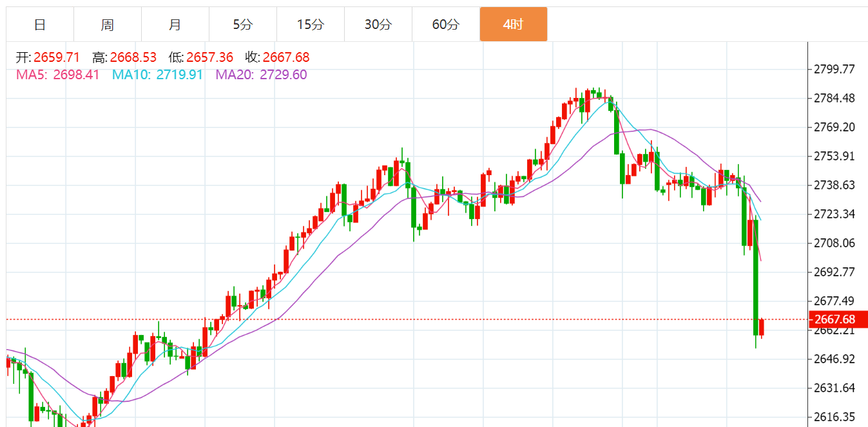Click the 2677.49 price axis label

click(834, 301)
